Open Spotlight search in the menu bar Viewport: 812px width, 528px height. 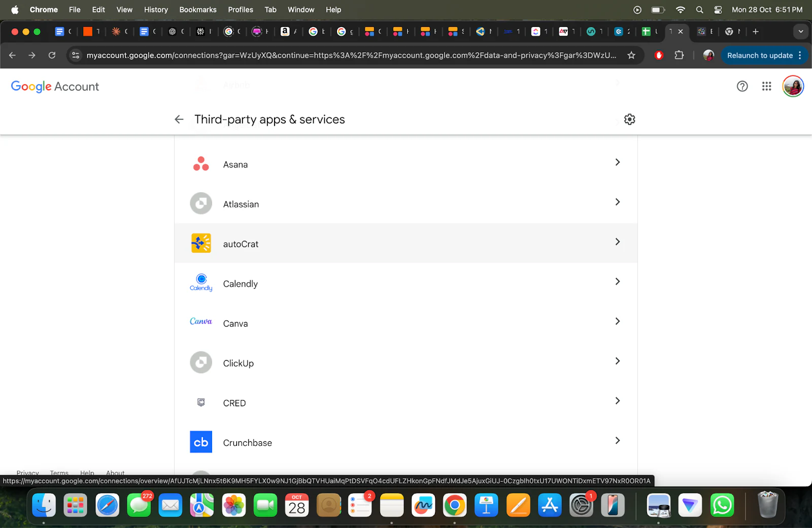(x=699, y=10)
